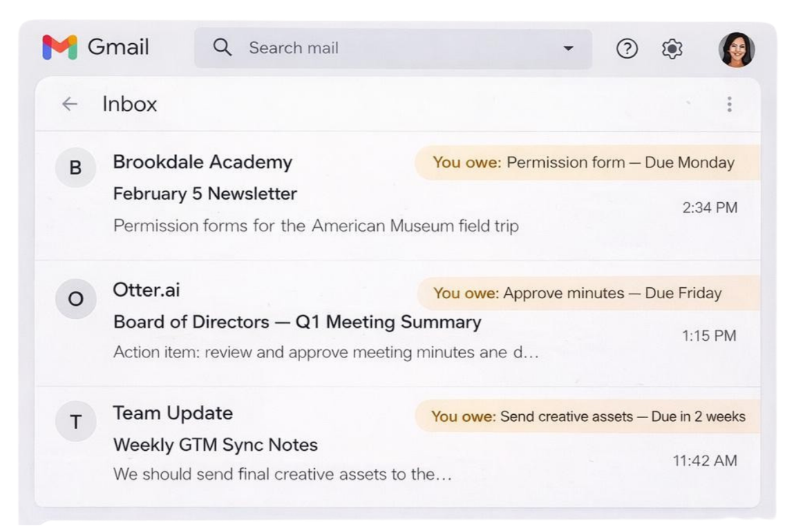Open the three-dot overflow menu

729,104
